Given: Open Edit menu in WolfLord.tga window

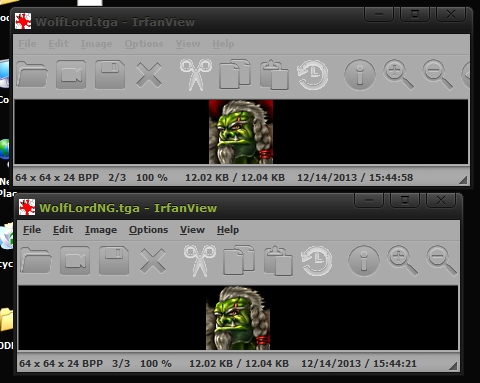Looking at the screenshot, I should click(59, 44).
